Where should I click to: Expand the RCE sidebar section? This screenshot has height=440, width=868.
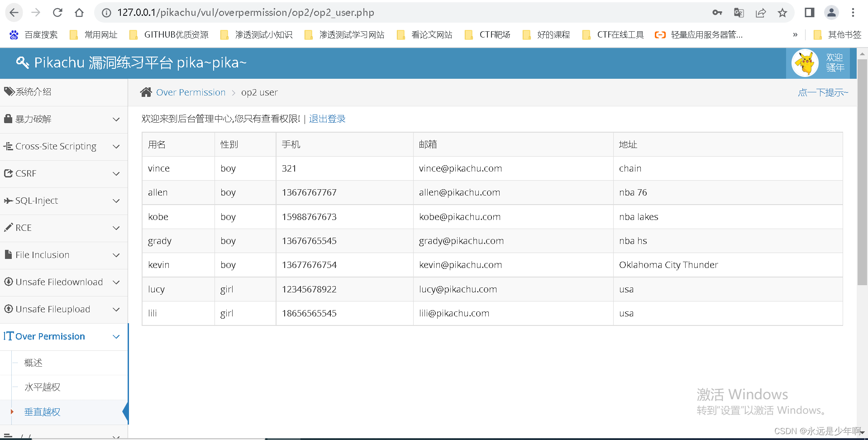pyautogui.click(x=64, y=228)
